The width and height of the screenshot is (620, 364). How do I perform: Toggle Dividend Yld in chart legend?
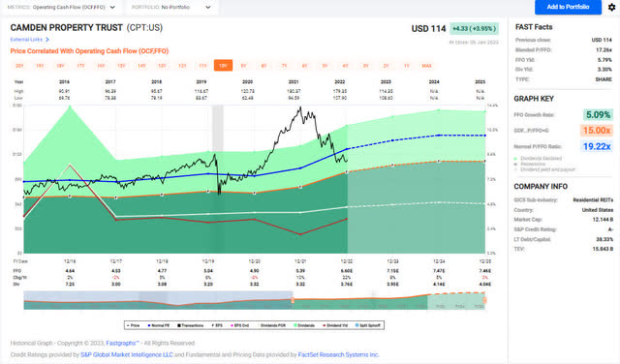tap(335, 325)
